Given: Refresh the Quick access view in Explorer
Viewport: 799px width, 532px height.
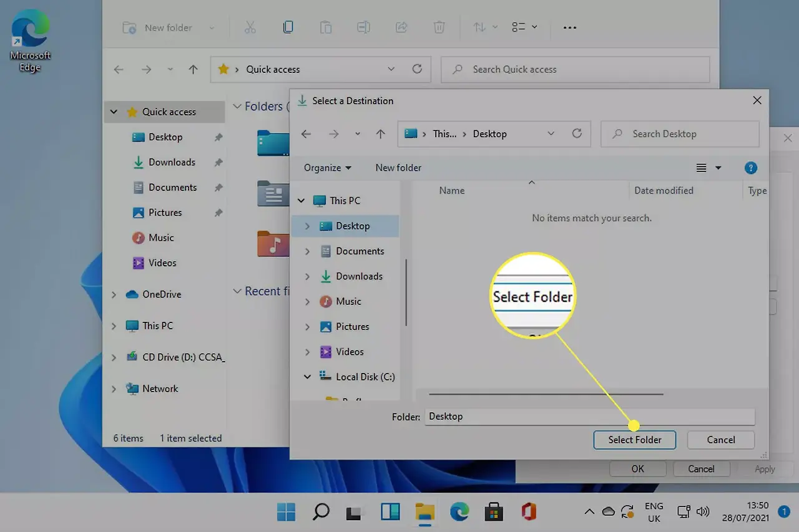Looking at the screenshot, I should pyautogui.click(x=417, y=69).
